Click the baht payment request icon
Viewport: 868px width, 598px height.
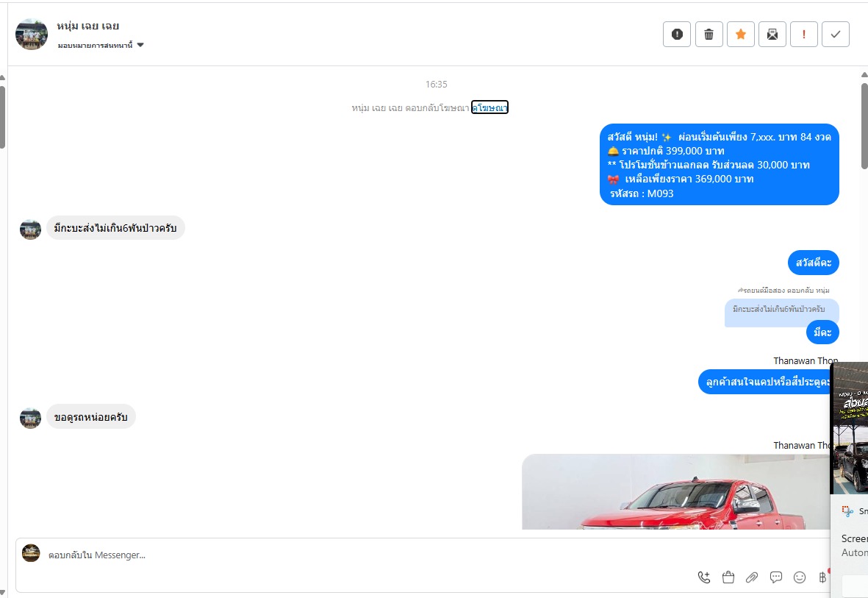tap(822, 577)
